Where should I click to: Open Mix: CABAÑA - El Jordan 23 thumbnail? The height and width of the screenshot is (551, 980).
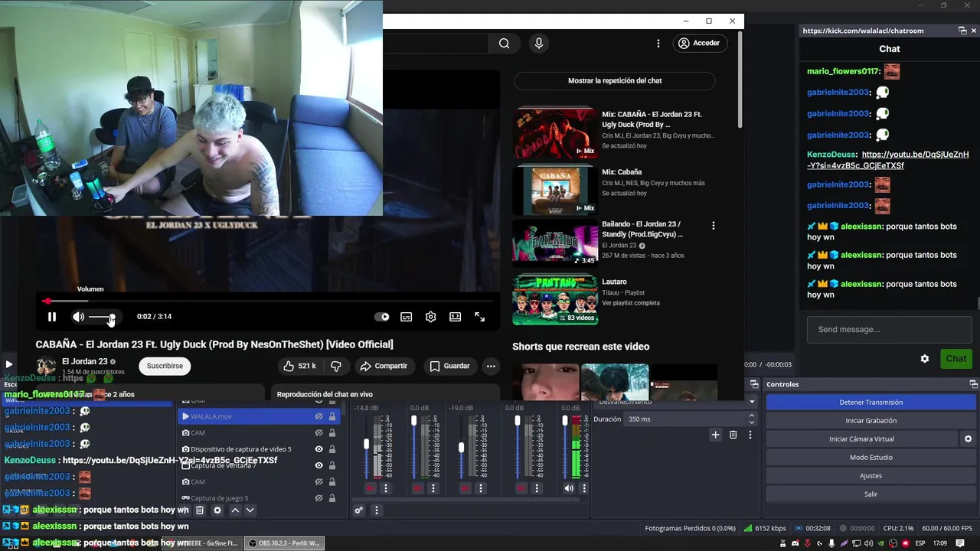coord(555,133)
